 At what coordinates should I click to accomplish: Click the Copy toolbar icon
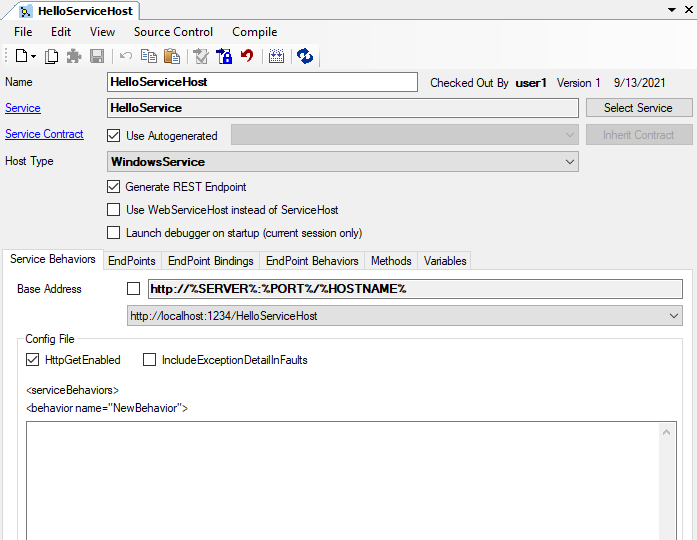pos(149,56)
